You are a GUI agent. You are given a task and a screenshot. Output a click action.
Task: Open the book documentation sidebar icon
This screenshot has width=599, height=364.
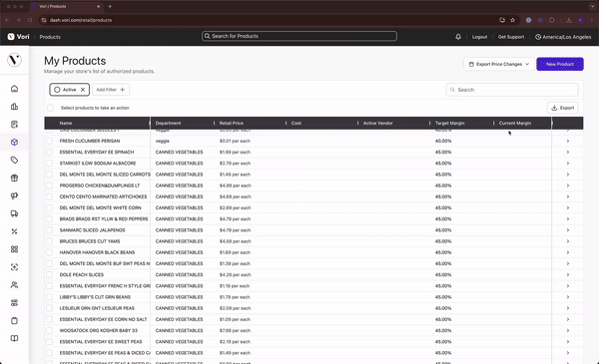[14, 338]
